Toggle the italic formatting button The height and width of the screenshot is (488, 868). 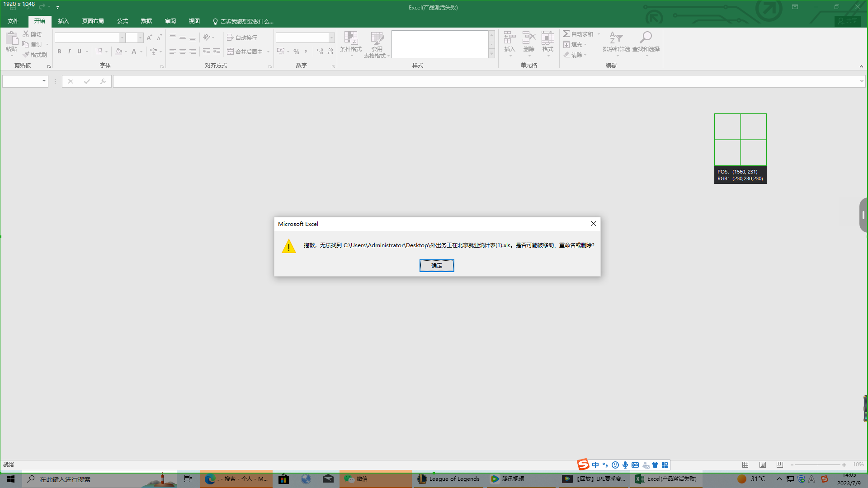(x=69, y=51)
